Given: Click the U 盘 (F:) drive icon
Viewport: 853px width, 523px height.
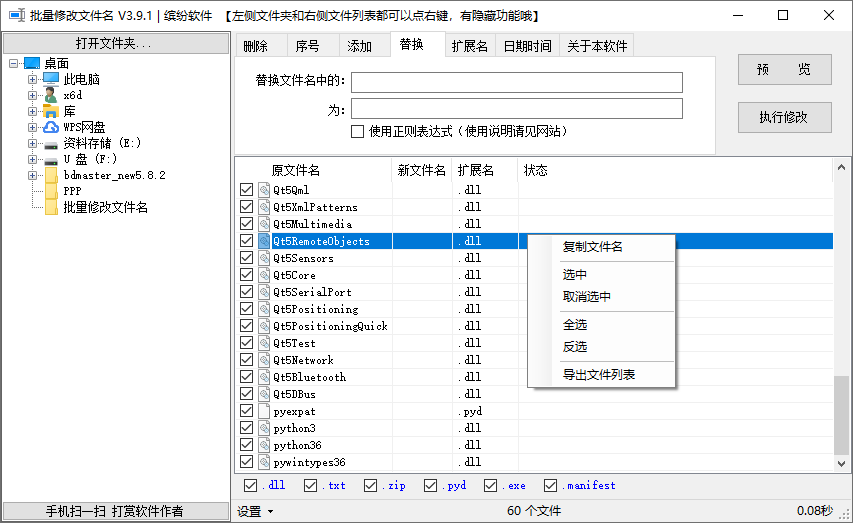Looking at the screenshot, I should pos(51,159).
